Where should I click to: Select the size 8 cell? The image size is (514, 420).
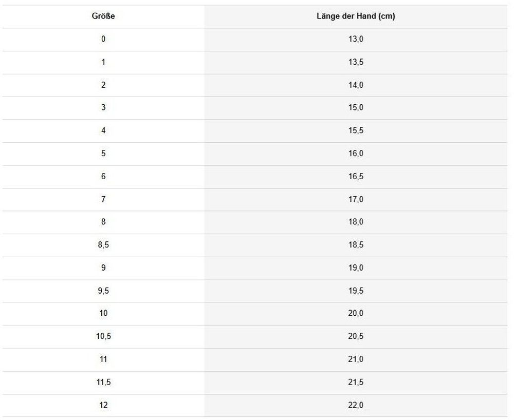103,222
